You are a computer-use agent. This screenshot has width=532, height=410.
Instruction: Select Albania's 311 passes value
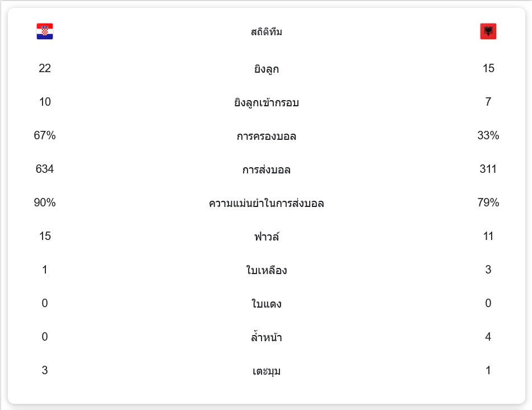click(488, 169)
